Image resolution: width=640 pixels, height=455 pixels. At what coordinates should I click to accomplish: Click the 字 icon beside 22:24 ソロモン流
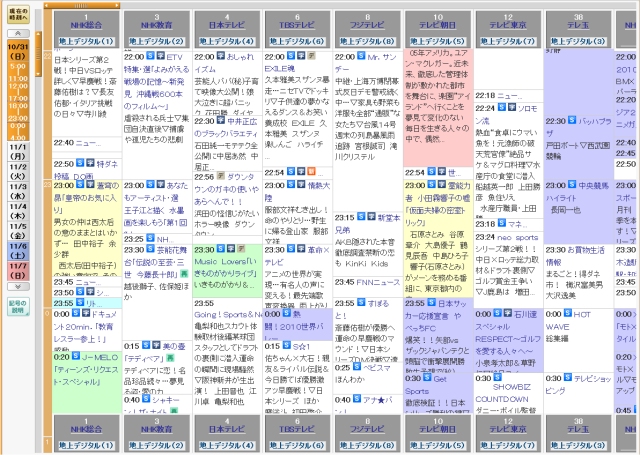pos(511,107)
